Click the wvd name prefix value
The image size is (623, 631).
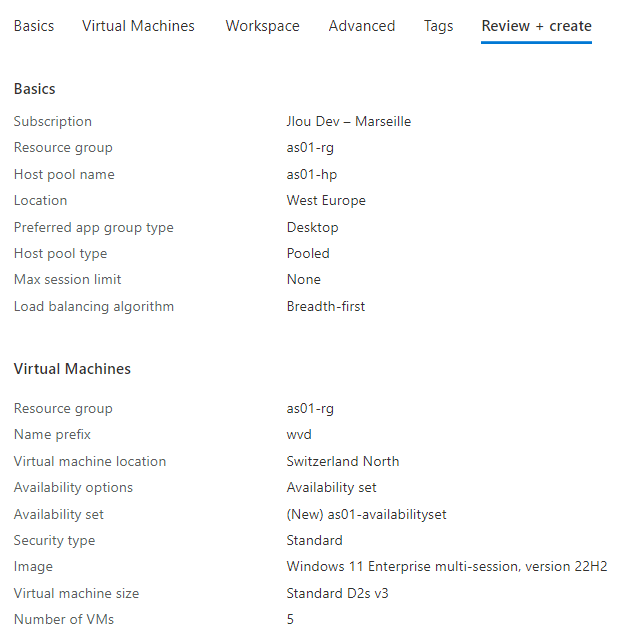[x=299, y=435]
